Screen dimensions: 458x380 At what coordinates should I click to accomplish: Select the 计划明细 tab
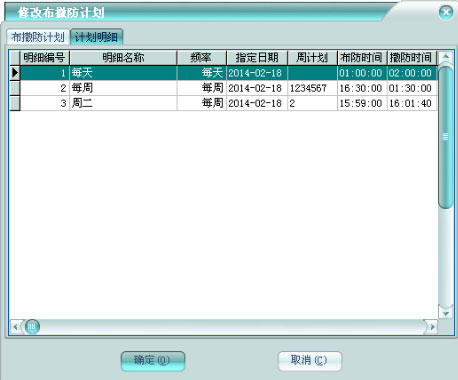pyautogui.click(x=96, y=37)
